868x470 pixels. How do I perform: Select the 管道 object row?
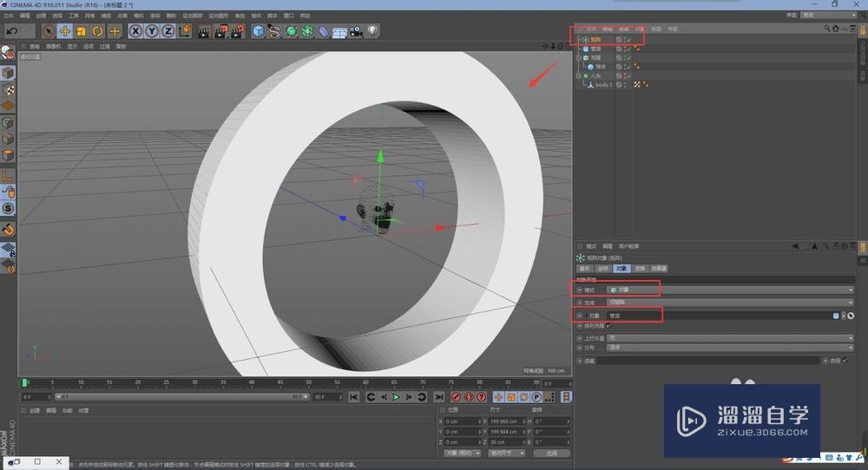click(x=595, y=49)
